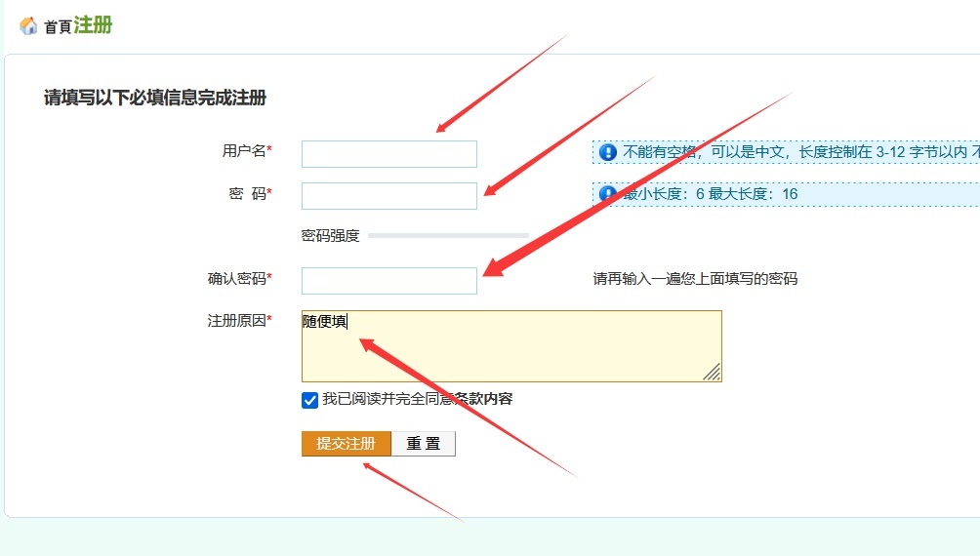This screenshot has height=556, width=980.
Task: Click the 密码强度 strength bar
Action: coord(448,235)
